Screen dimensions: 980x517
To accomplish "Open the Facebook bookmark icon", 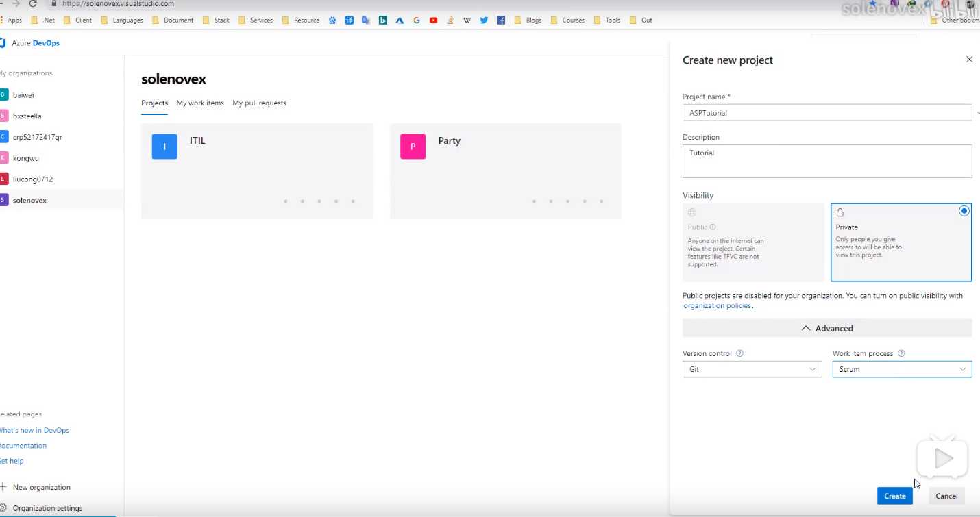I will pos(501,21).
